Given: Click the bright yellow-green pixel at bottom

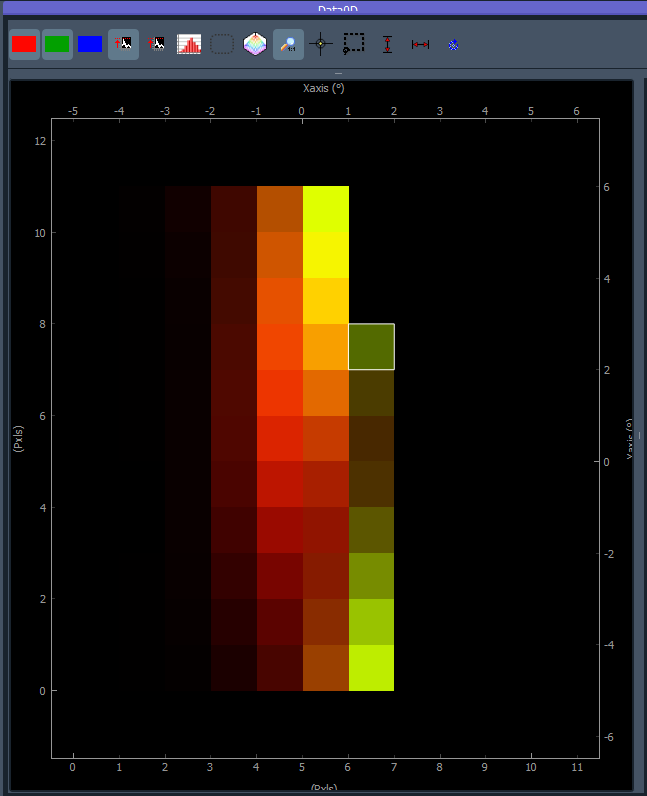Looking at the screenshot, I should [x=371, y=668].
